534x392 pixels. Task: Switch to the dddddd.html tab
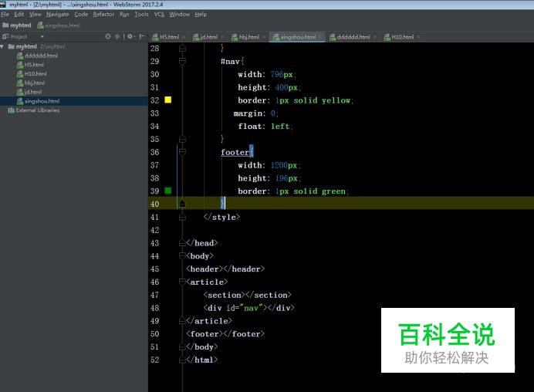[353, 37]
